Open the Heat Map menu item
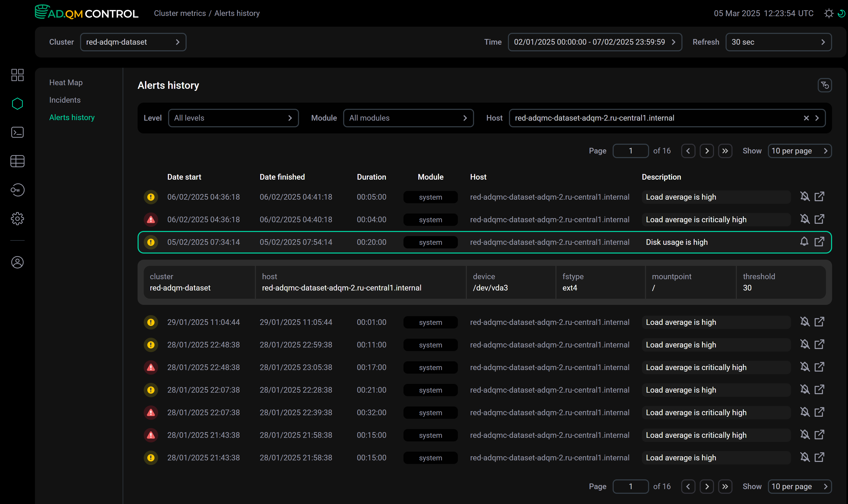848x504 pixels. coord(66,83)
